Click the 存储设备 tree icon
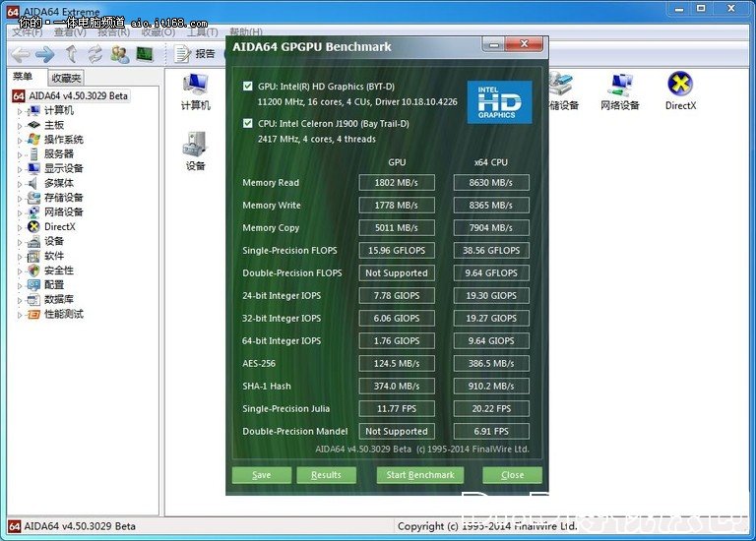Image resolution: width=756 pixels, height=541 pixels. tap(33, 198)
